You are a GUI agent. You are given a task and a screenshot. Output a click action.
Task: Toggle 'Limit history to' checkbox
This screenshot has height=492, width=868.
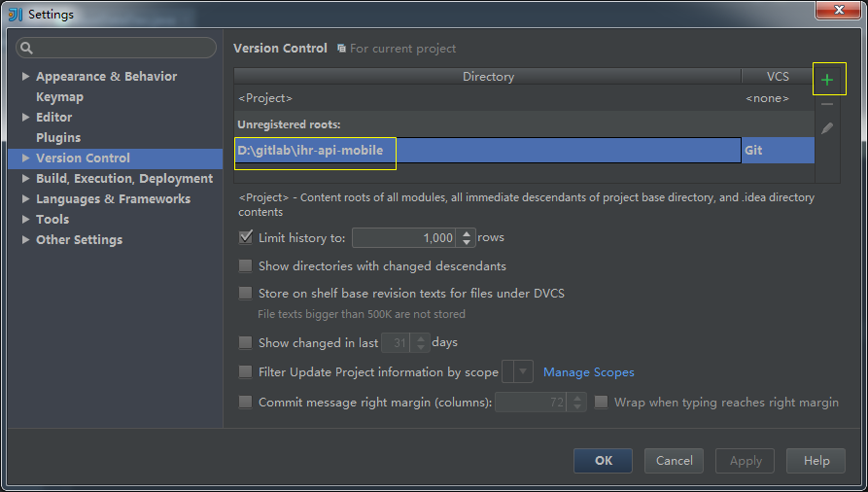pyautogui.click(x=245, y=237)
